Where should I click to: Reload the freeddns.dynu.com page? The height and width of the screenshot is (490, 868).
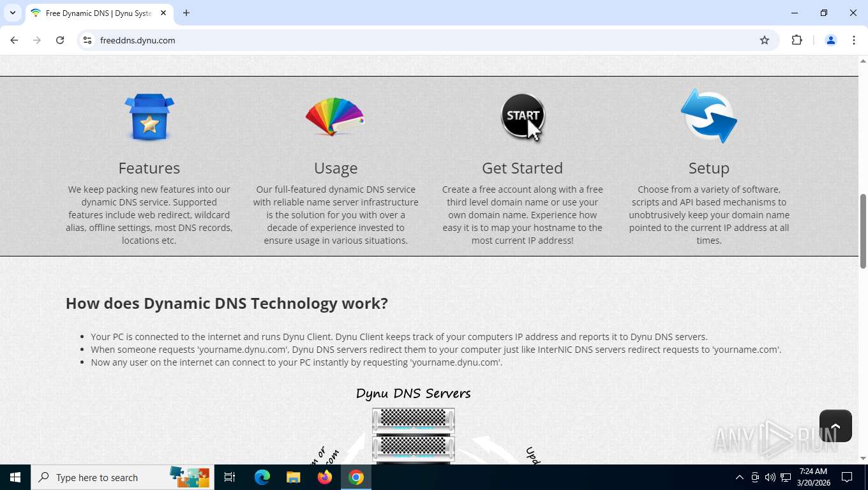coord(60,40)
